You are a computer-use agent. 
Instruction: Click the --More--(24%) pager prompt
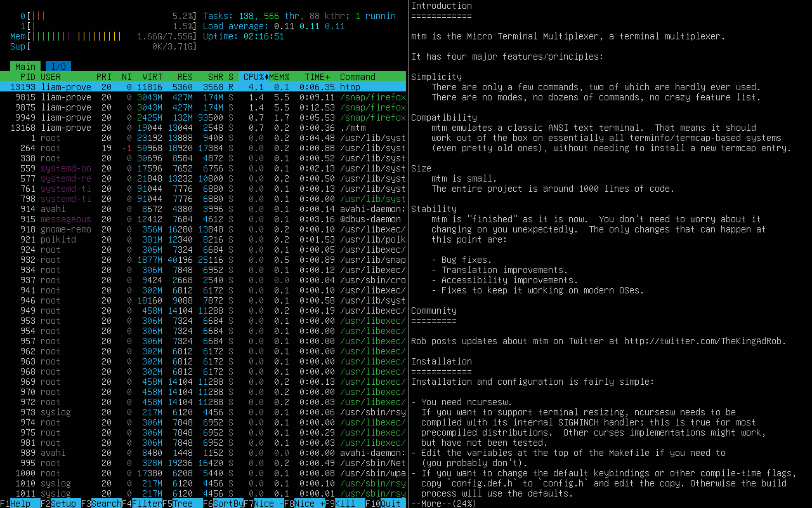pyautogui.click(x=443, y=504)
